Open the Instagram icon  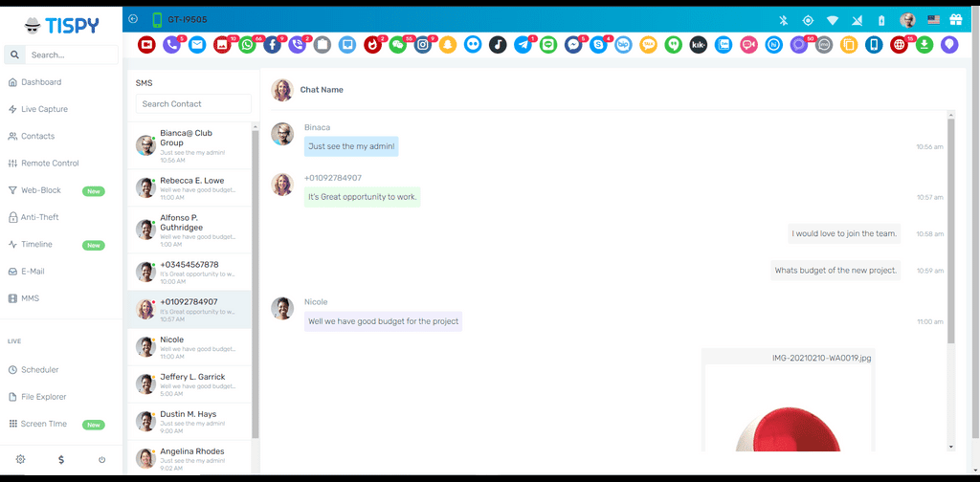(423, 44)
